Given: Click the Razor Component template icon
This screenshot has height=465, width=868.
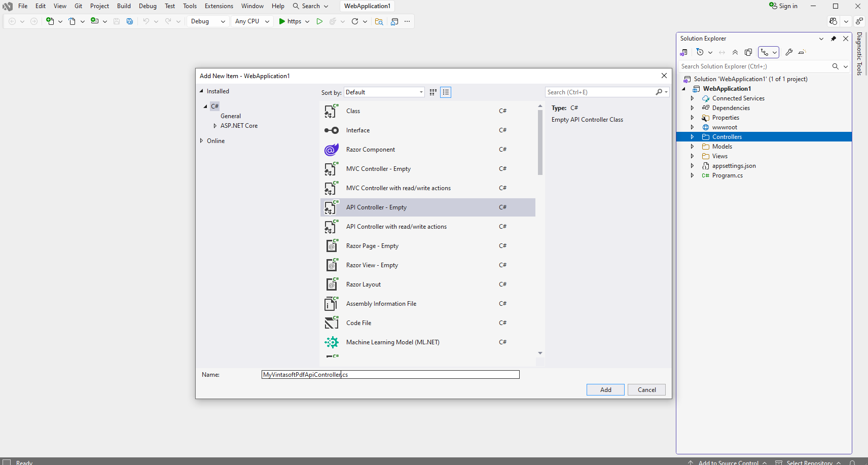Looking at the screenshot, I should pos(331,150).
